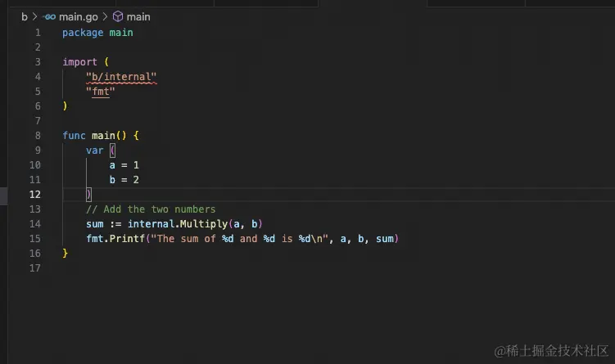Viewport: 615px width, 364px height.
Task: Click the 'import' keyword on line 3
Action: tap(79, 62)
